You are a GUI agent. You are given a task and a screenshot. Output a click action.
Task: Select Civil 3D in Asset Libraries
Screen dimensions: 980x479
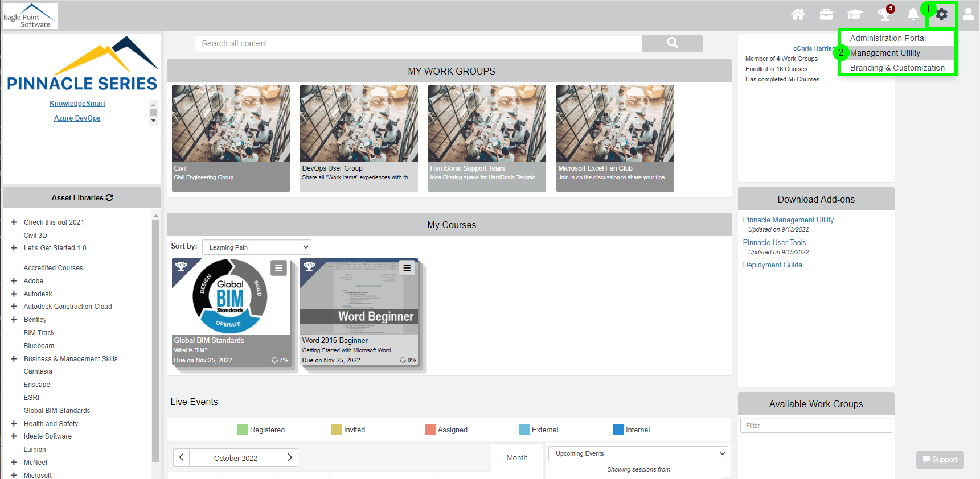pos(35,236)
